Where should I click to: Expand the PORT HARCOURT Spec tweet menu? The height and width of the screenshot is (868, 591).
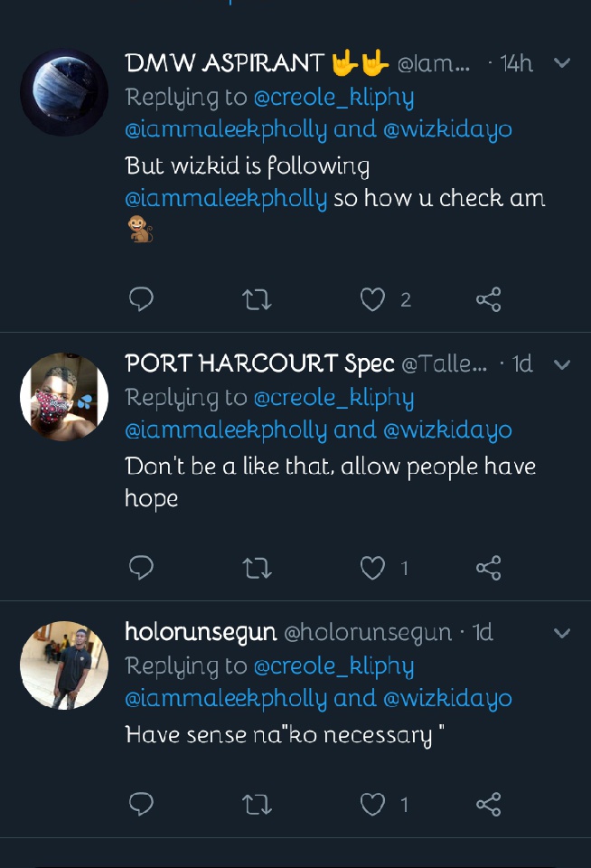(562, 364)
